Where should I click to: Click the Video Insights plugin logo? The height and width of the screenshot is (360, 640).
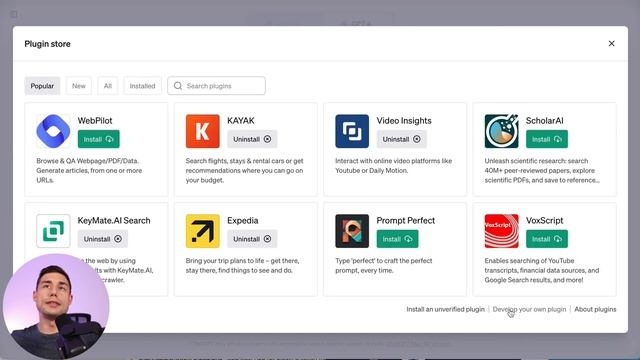352,131
